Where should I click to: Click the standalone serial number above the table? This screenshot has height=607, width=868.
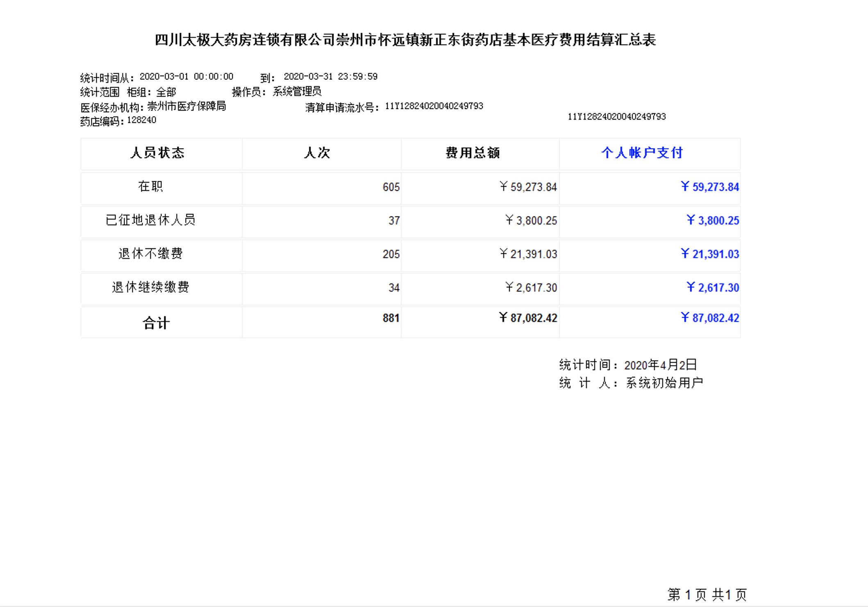point(617,117)
